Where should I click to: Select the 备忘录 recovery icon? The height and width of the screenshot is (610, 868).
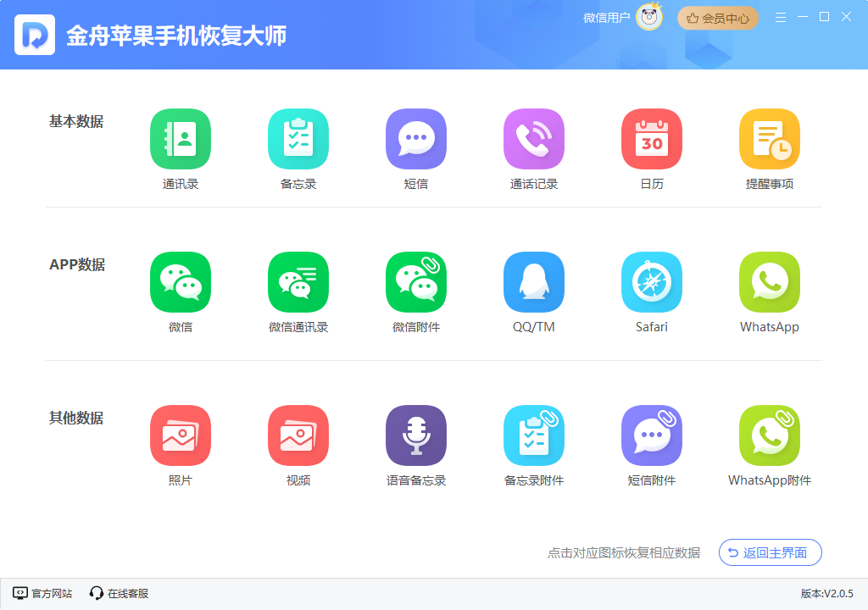tap(298, 138)
